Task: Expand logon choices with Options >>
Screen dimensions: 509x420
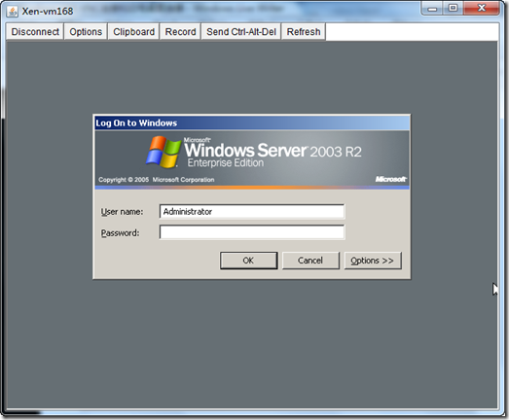Action: [373, 261]
